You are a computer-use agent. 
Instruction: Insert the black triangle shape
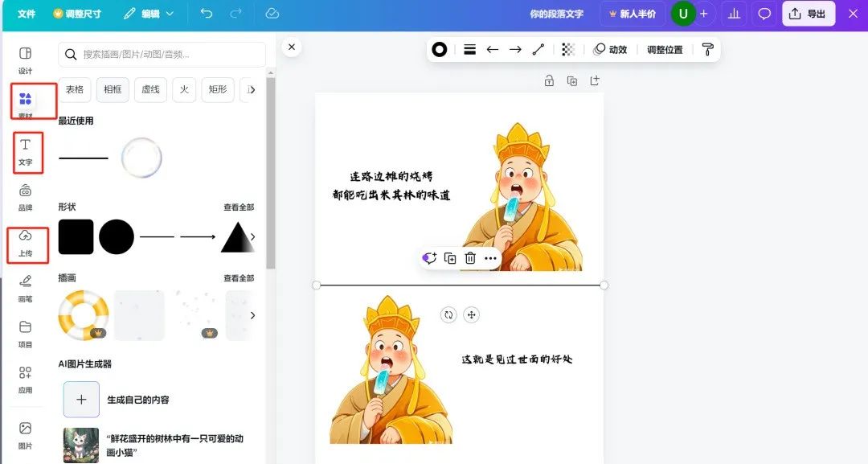[x=238, y=237]
